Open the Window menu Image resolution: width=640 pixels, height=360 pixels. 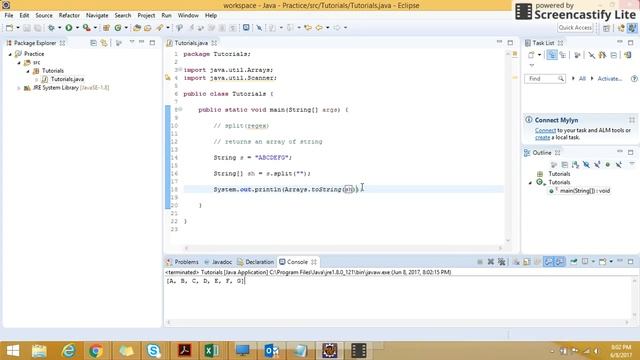pos(188,15)
